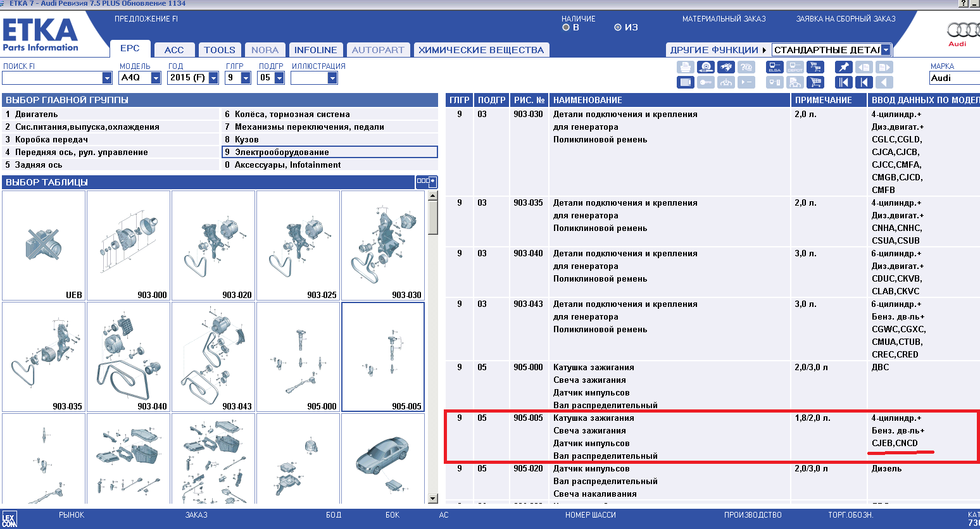
Task: Open thumbnail 903-040 belt illustration
Action: 129,357
